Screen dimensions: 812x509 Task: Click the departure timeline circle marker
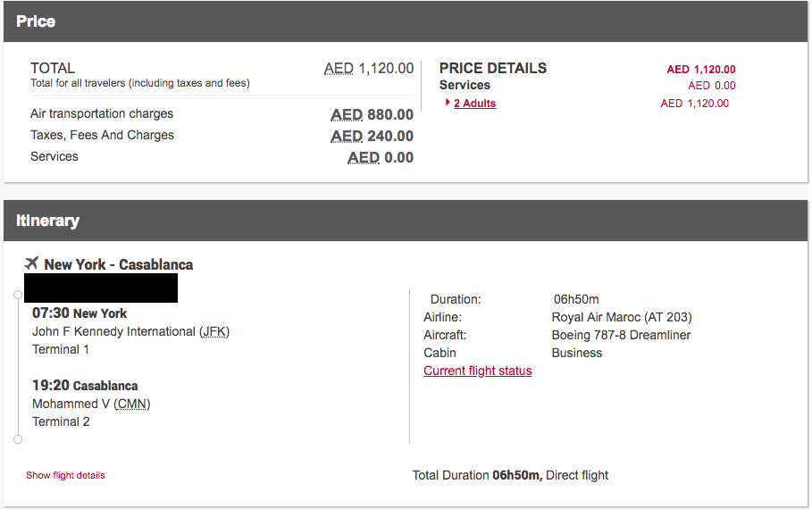[x=18, y=295]
